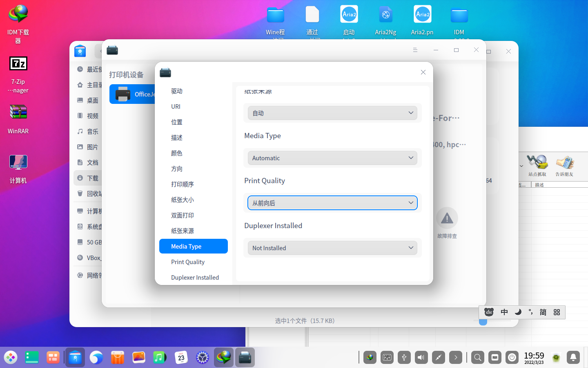
Task: Open 音乐 in the file manager sidebar
Action: pyautogui.click(x=88, y=132)
